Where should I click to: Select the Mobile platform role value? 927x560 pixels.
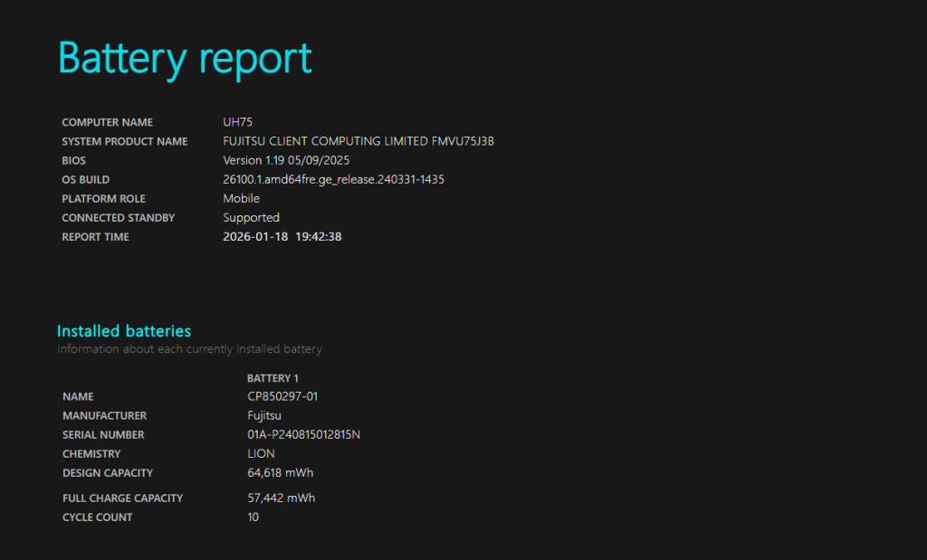tap(241, 198)
